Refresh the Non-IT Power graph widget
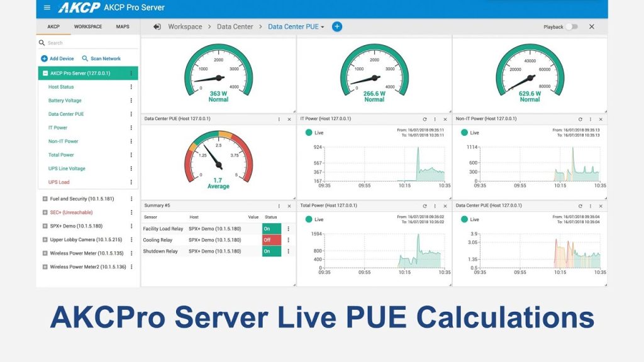This screenshot has width=644, height=362. (x=580, y=119)
